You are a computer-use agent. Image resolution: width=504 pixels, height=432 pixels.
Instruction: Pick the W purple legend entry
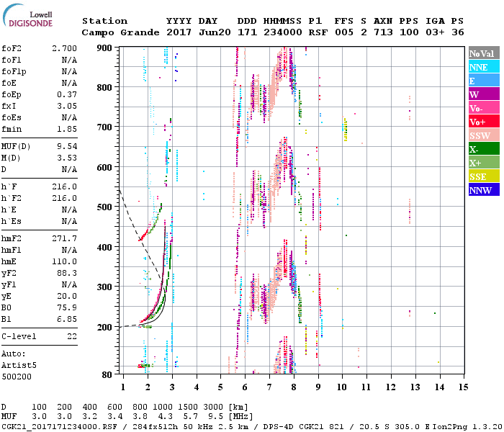tap(482, 94)
